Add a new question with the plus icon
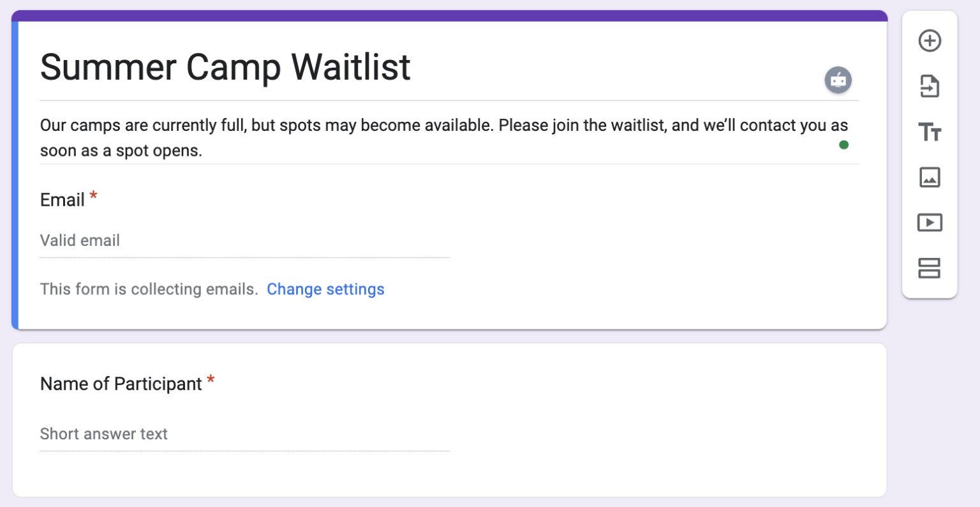The width and height of the screenshot is (980, 507). pos(930,40)
